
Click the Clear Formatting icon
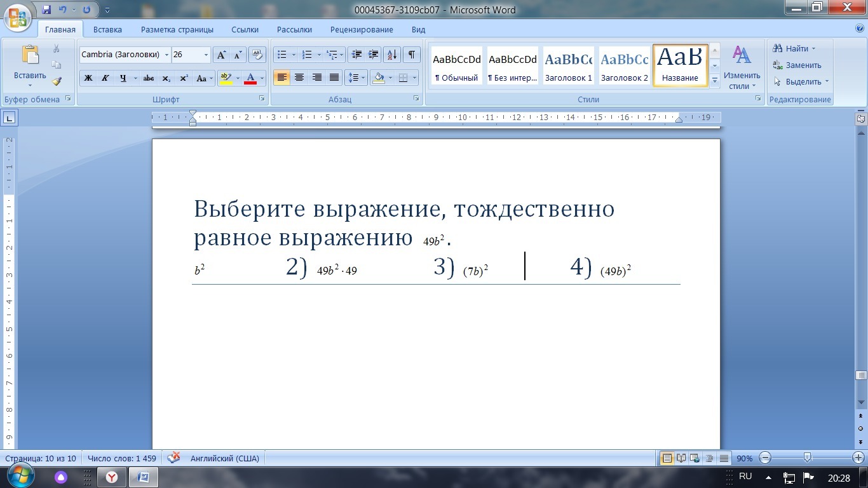click(x=257, y=55)
